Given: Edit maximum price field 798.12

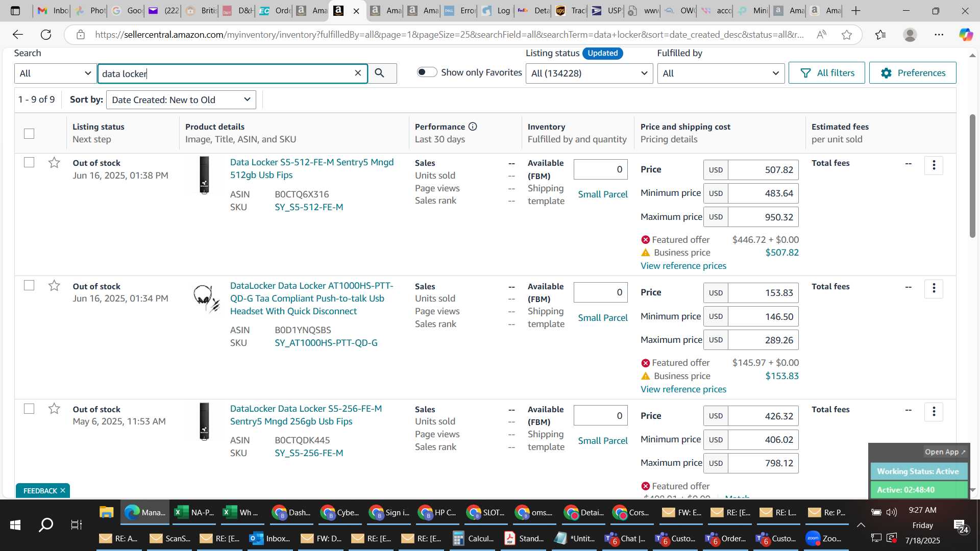Looking at the screenshot, I should tap(763, 463).
